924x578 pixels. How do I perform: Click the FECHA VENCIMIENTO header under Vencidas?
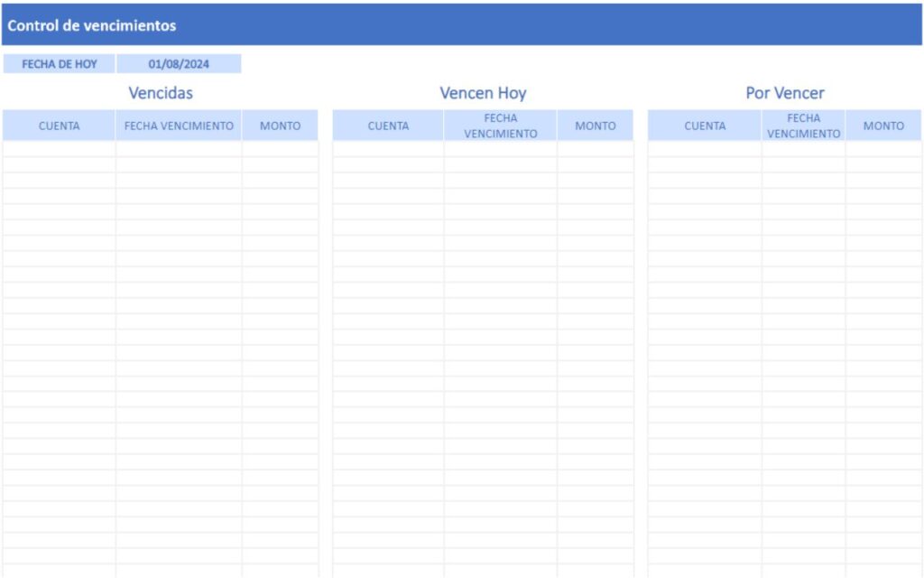pyautogui.click(x=178, y=126)
